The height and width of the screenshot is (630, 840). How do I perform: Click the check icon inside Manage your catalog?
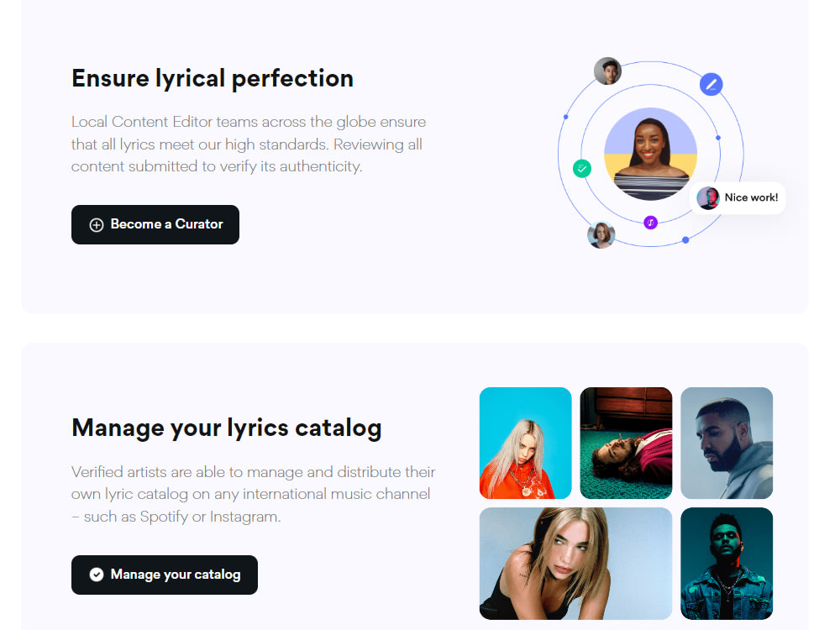point(97,575)
